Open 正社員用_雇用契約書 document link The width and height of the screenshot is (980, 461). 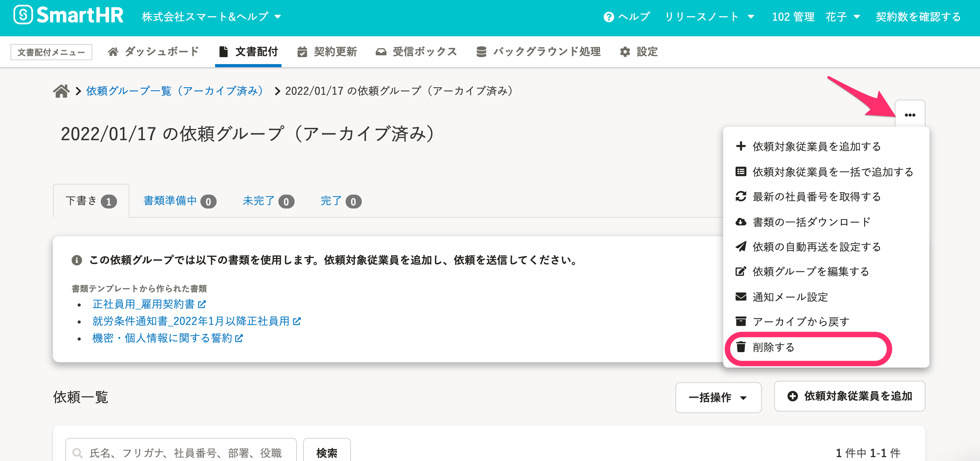(143, 304)
